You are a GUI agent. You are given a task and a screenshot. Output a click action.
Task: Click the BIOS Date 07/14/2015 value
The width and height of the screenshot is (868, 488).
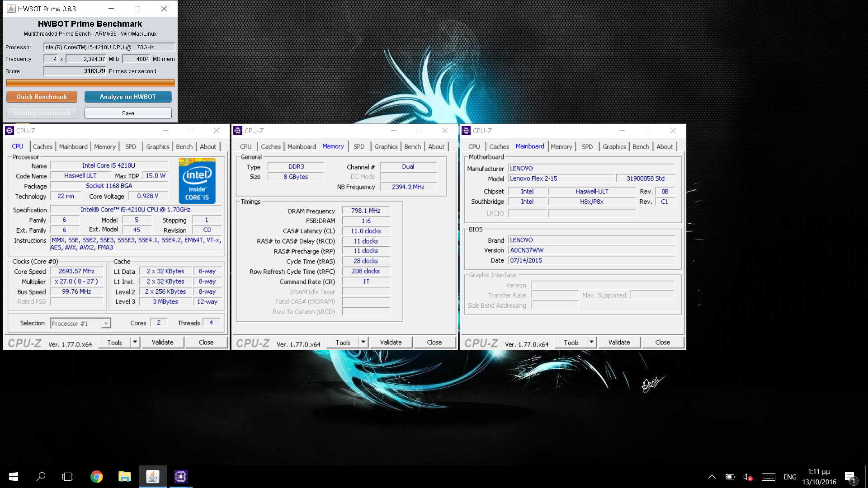pyautogui.click(x=591, y=260)
